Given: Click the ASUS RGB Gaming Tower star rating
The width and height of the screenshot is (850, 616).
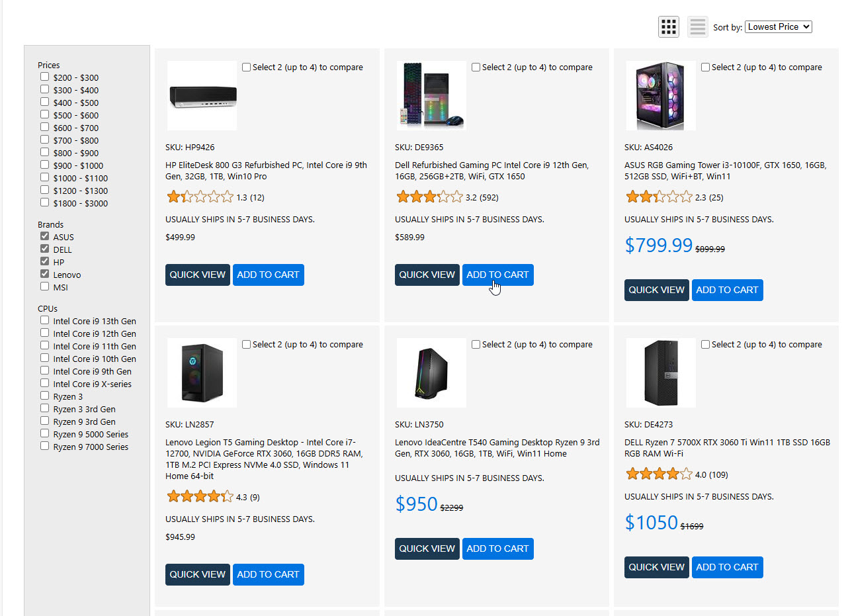Looking at the screenshot, I should pos(659,197).
